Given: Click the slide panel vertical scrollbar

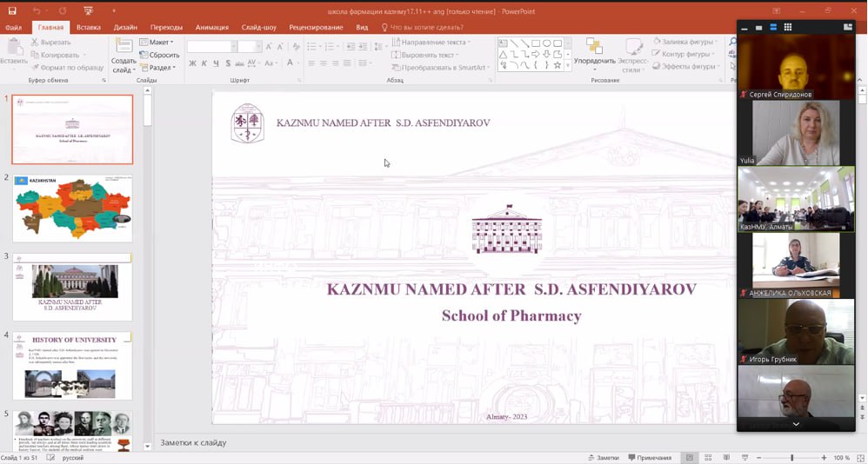Looking at the screenshot, I should pos(147,267).
